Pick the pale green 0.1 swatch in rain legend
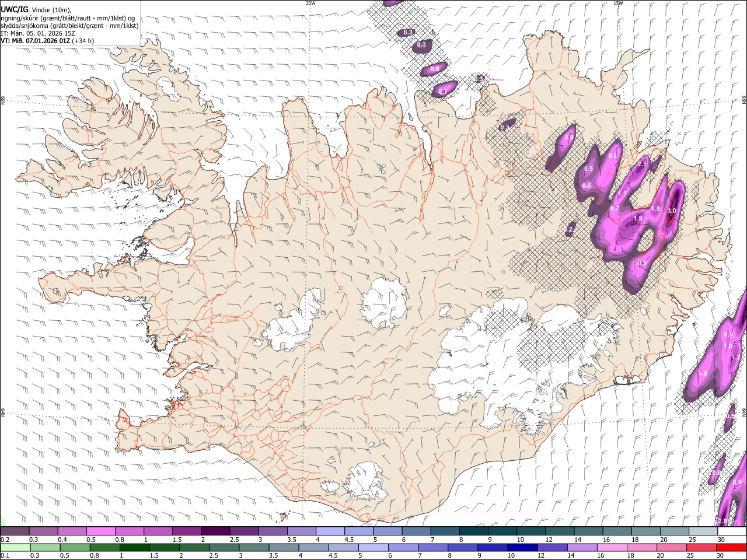747x560 pixels. point(15,548)
